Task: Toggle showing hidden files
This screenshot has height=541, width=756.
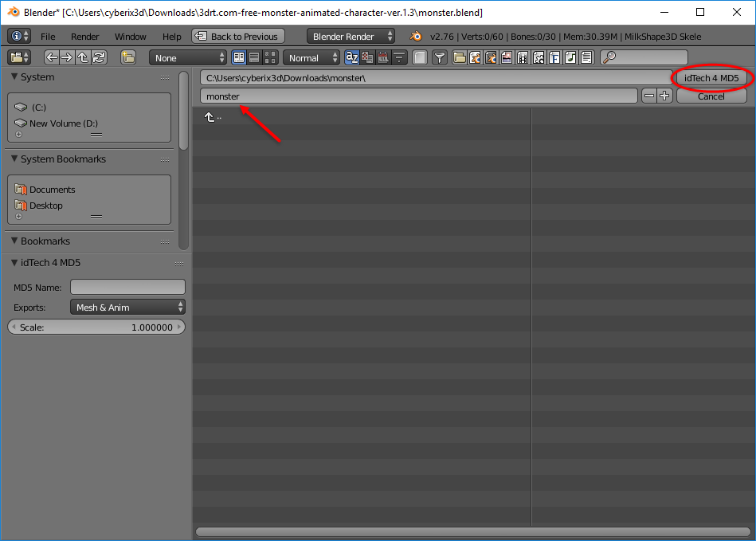Action: pos(420,57)
